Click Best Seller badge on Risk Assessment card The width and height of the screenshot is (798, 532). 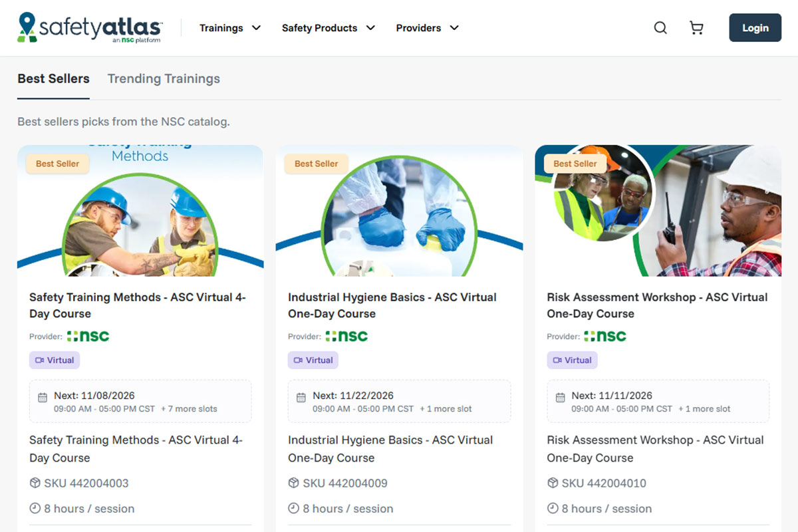(x=575, y=164)
